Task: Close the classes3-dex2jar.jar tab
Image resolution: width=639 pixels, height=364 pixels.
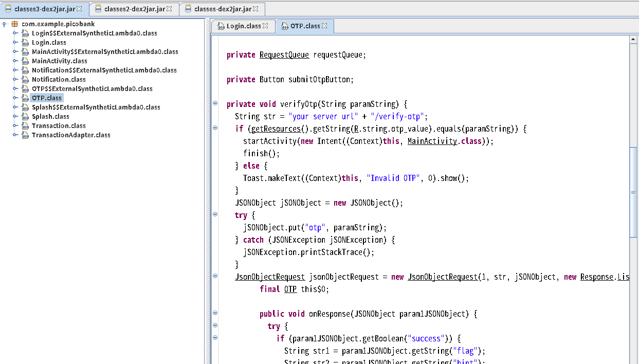Action: [79, 9]
